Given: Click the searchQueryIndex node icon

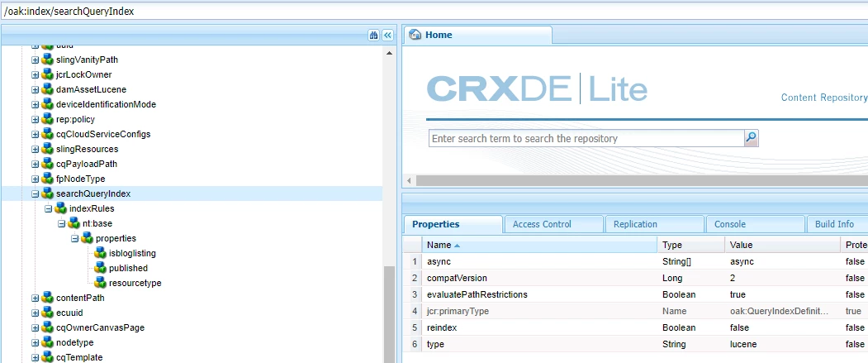Looking at the screenshot, I should click(47, 194).
